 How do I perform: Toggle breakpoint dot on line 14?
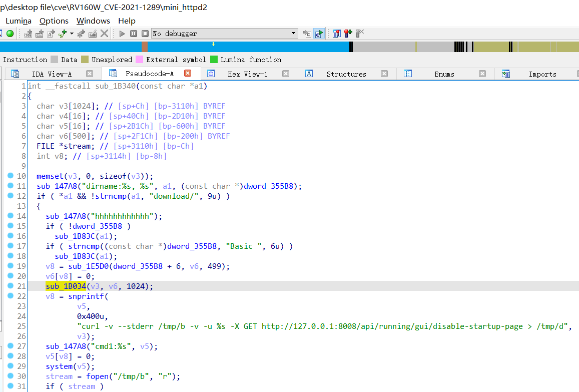pos(11,215)
